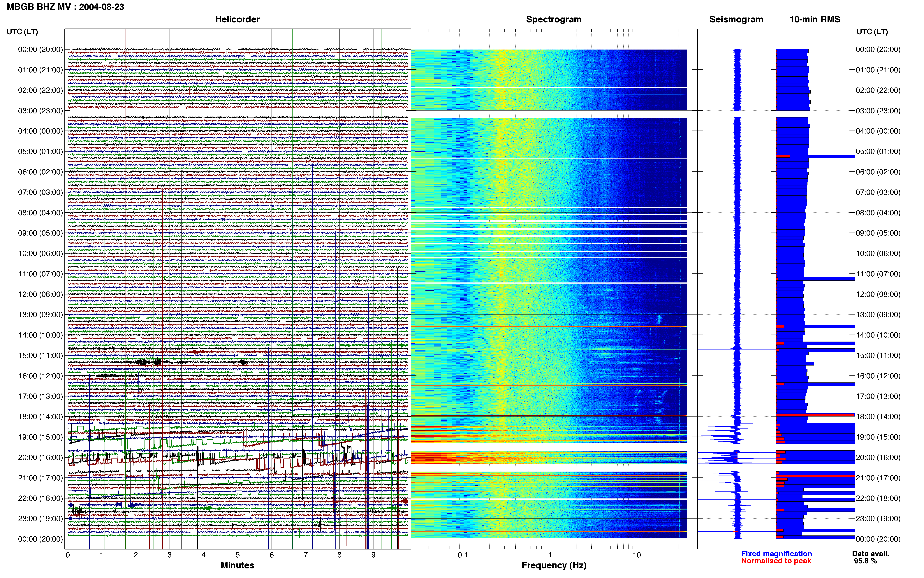Click the '1' frequency tick label
The image size is (924, 578).
pos(550,555)
